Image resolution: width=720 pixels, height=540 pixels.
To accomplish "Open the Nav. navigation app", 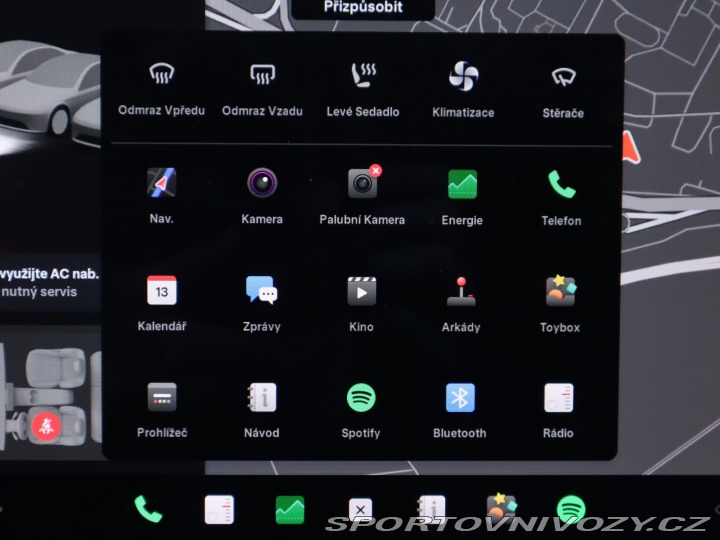I will [161, 184].
